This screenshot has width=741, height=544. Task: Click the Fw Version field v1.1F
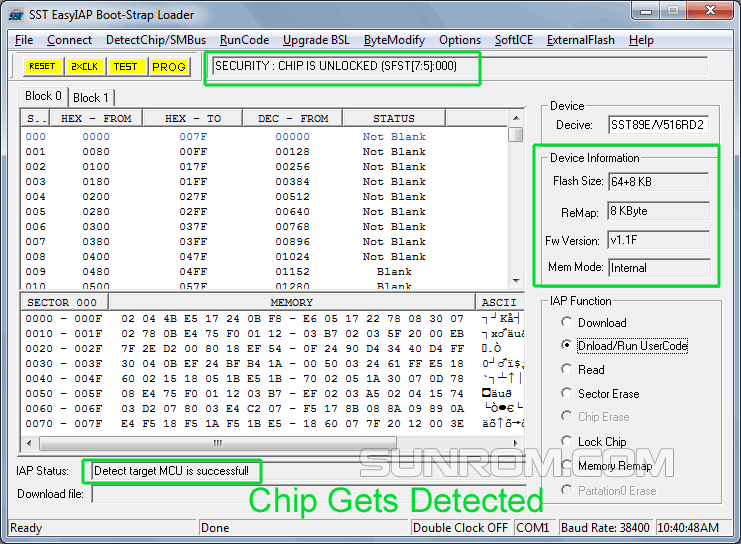(x=658, y=240)
